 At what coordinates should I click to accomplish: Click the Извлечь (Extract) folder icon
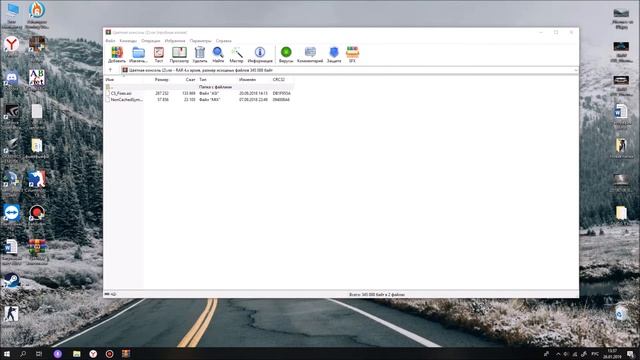tap(138, 54)
